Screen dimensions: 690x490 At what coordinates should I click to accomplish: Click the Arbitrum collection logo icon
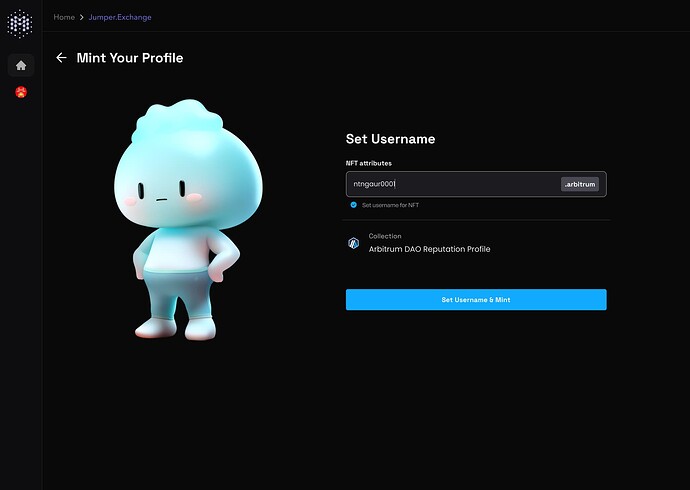coord(353,243)
